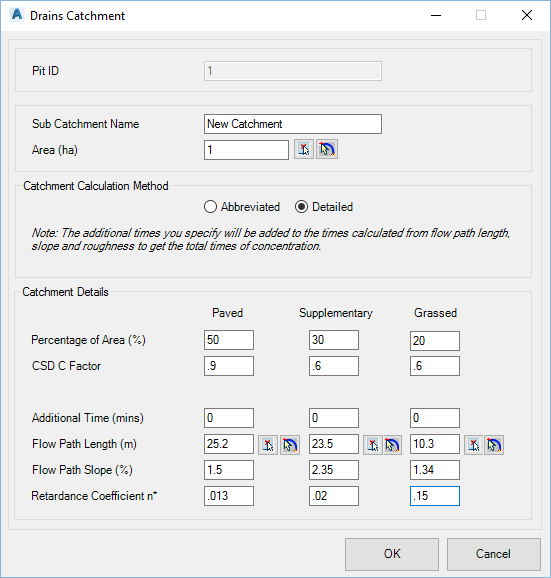Click AutoCAD logo icon in the title bar
This screenshot has height=578, width=551.
coord(17,15)
